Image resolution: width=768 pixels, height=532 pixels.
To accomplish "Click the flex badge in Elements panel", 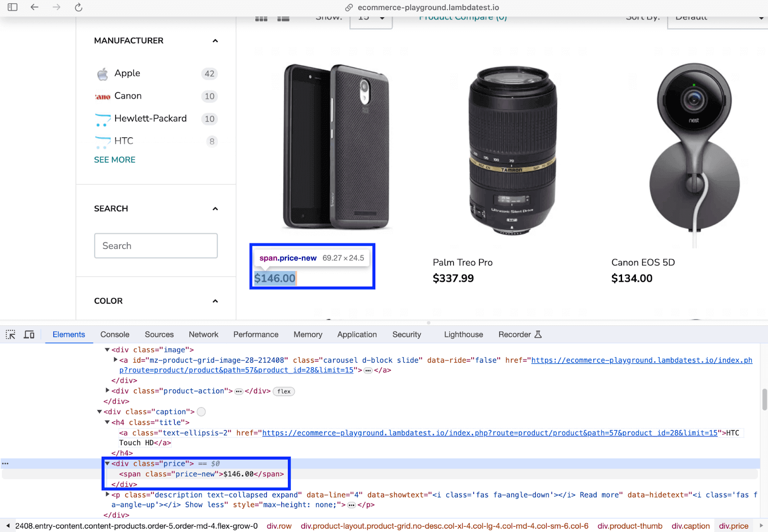I will 284,391.
